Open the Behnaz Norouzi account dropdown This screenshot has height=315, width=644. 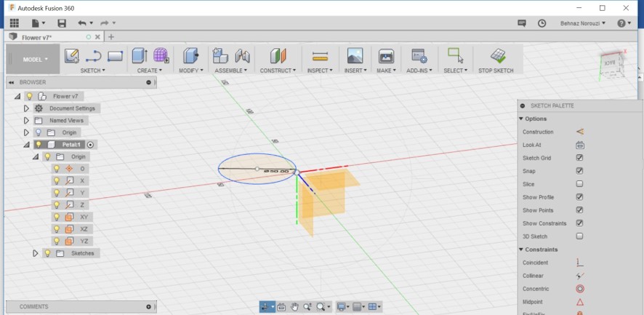[583, 23]
